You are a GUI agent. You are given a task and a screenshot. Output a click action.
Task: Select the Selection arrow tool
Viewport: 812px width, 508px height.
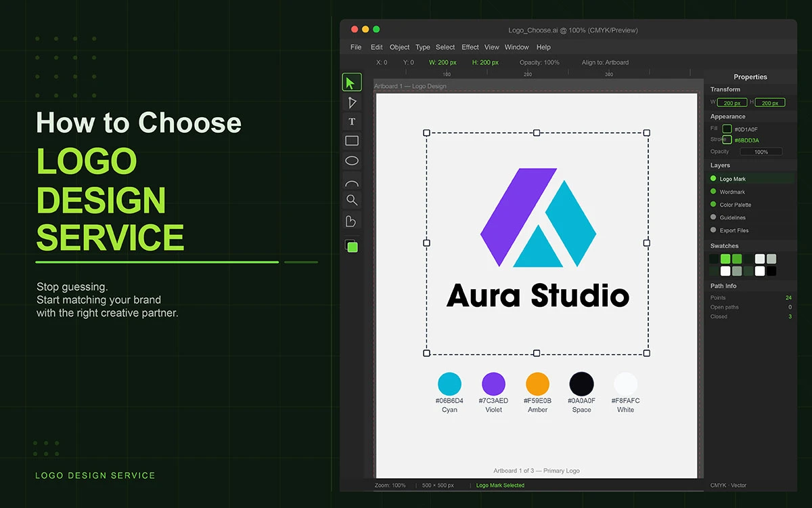pos(352,83)
